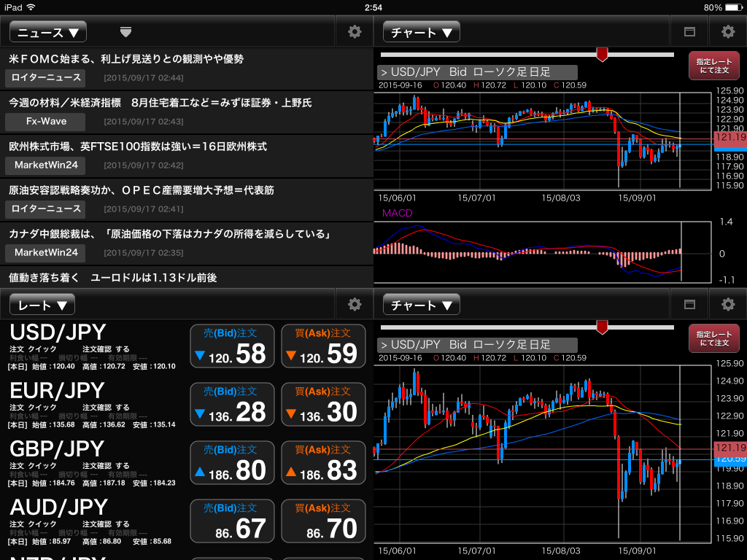Open settings gear in the Rate panel

355,305
